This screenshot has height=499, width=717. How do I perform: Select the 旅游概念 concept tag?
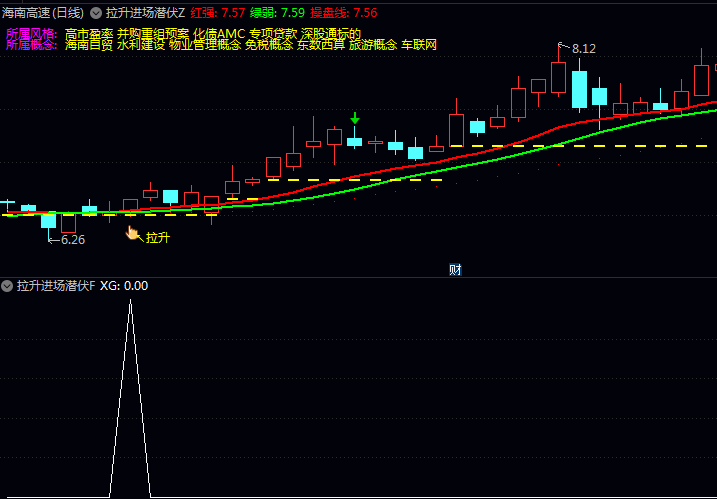(x=373, y=45)
